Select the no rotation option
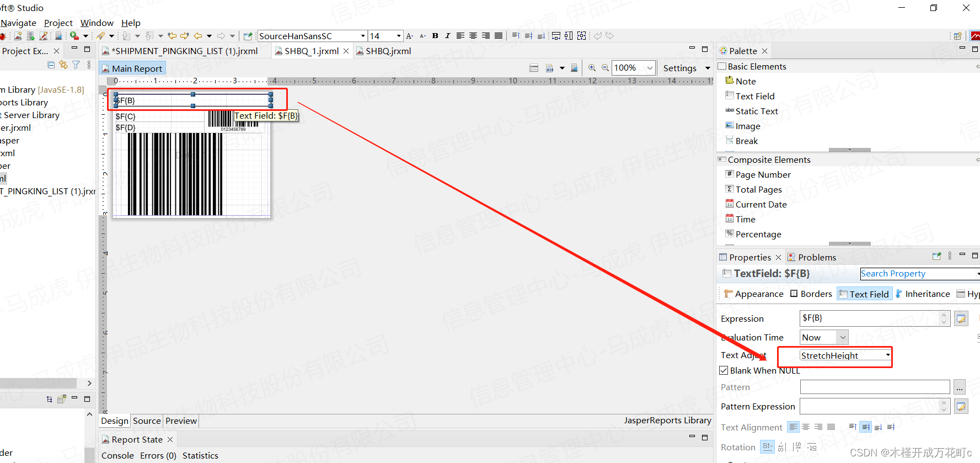Viewport: 980px width, 463px height. [767, 446]
